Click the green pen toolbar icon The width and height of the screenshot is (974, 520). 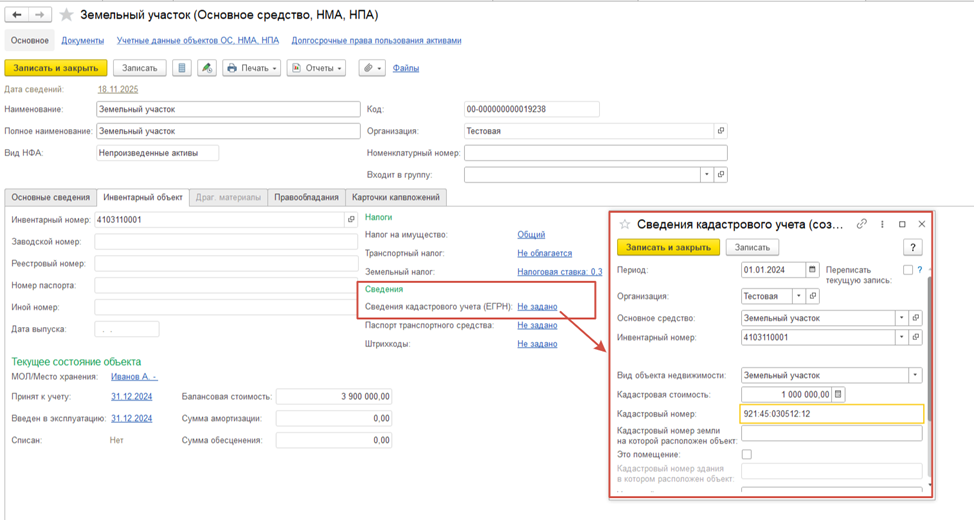point(207,68)
